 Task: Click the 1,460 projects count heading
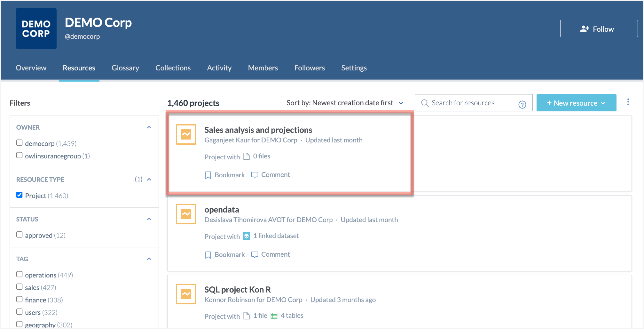click(x=193, y=103)
